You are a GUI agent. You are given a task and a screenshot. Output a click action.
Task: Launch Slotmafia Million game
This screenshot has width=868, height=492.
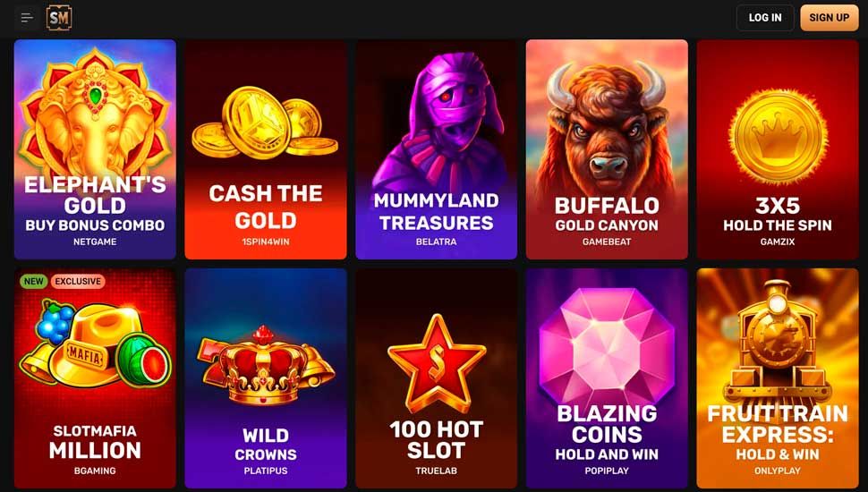tap(95, 378)
